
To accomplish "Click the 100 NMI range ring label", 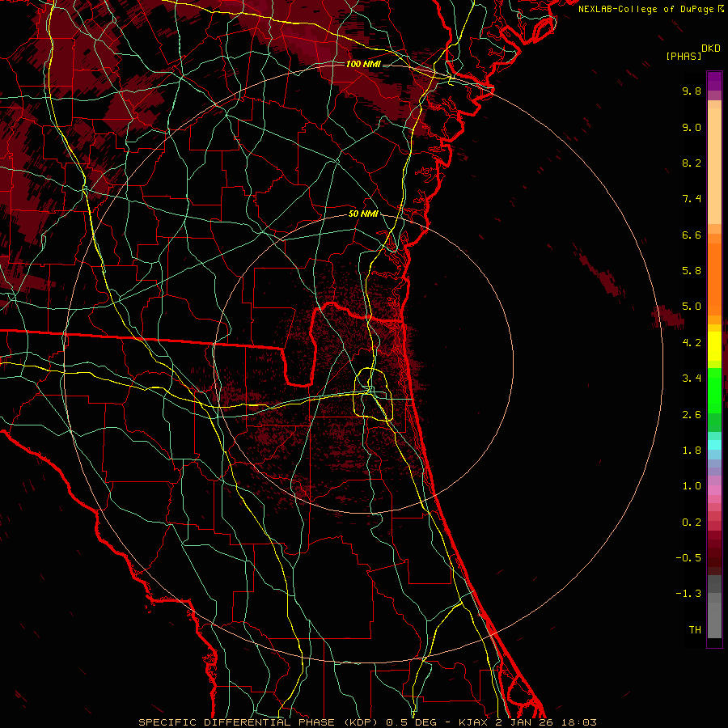I will click(x=363, y=64).
